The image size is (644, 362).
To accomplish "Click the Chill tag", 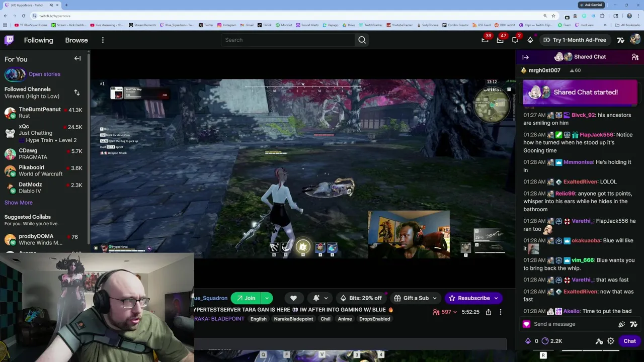I will pos(326,319).
